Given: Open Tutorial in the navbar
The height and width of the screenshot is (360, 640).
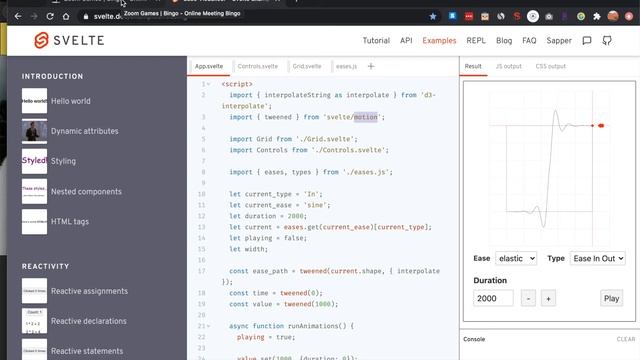Looking at the screenshot, I should [376, 40].
